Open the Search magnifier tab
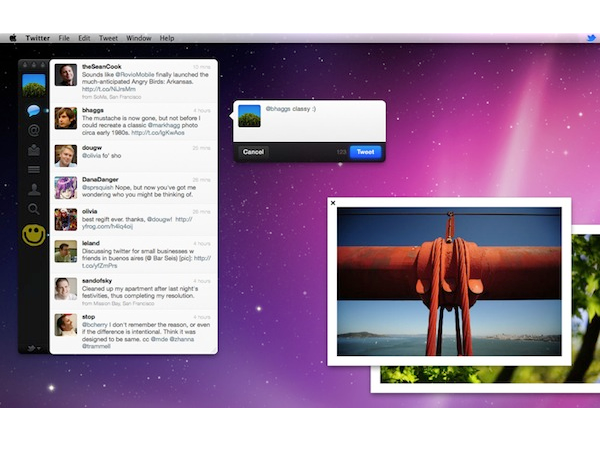This screenshot has height=450, width=600. (x=34, y=209)
